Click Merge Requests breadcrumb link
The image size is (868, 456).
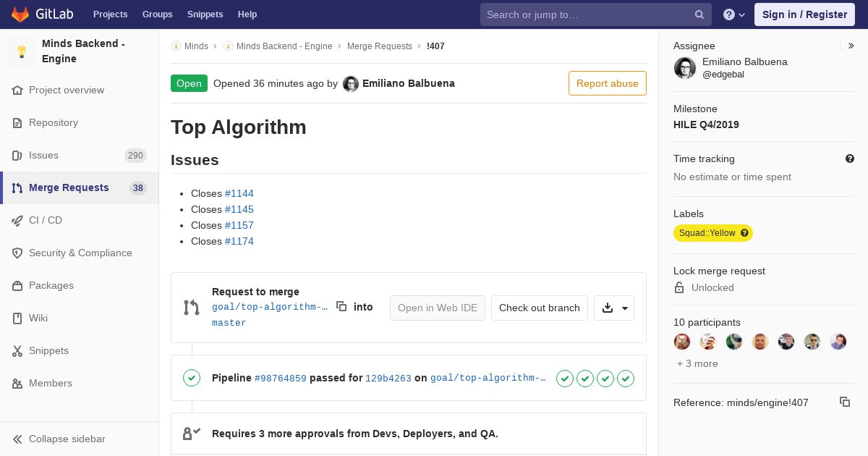380,46
